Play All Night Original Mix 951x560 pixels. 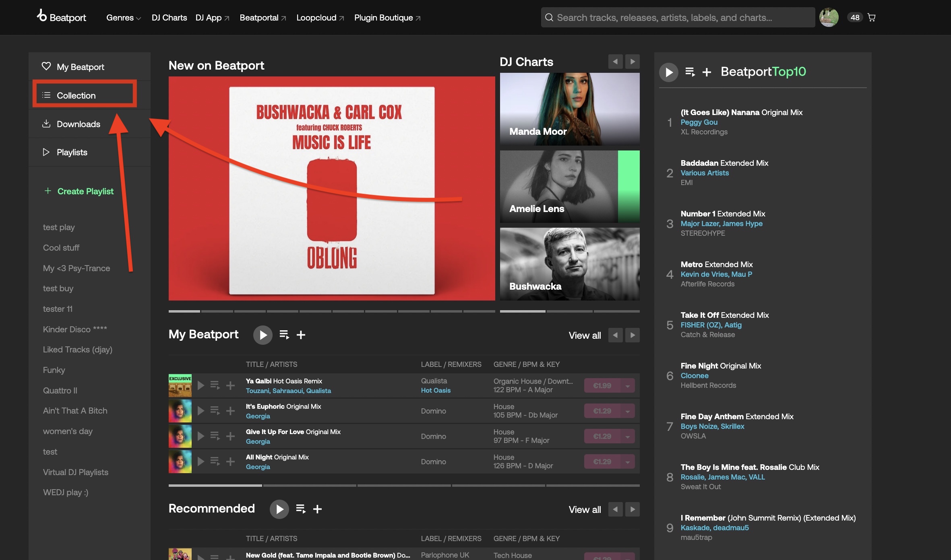(x=201, y=461)
